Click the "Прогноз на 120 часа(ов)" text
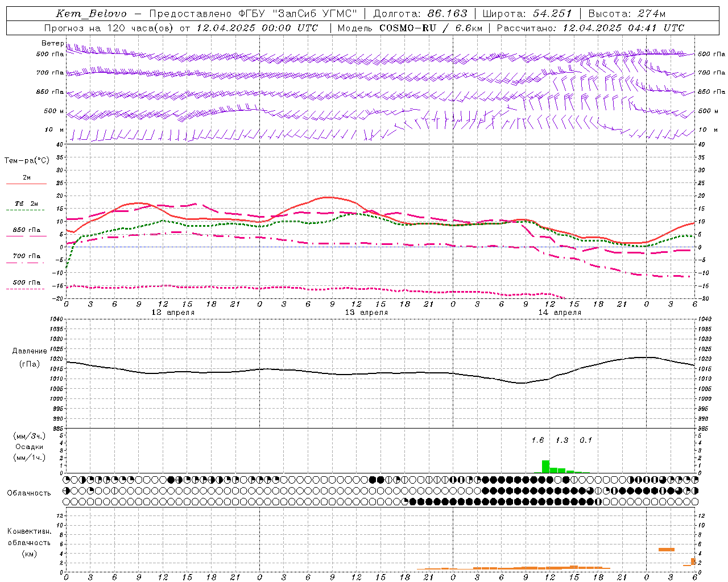This screenshot has height=582, width=728. click(110, 28)
